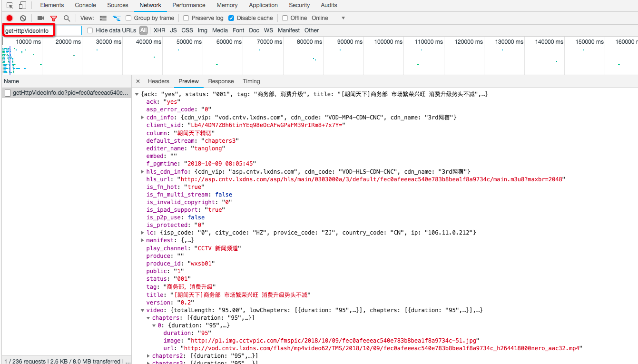Screen dimensions: 638x364
Task: Expand the hls_cdn_info object
Action: click(x=143, y=172)
